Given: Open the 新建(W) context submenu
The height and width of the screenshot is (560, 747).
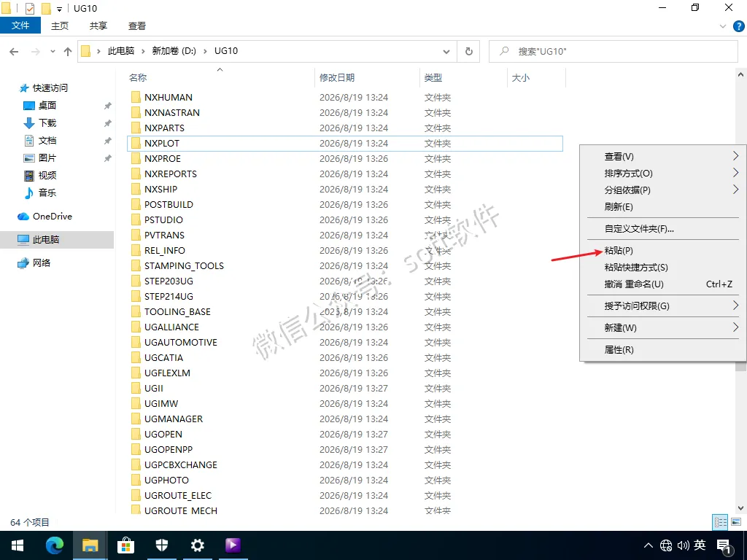Looking at the screenshot, I should point(662,327).
